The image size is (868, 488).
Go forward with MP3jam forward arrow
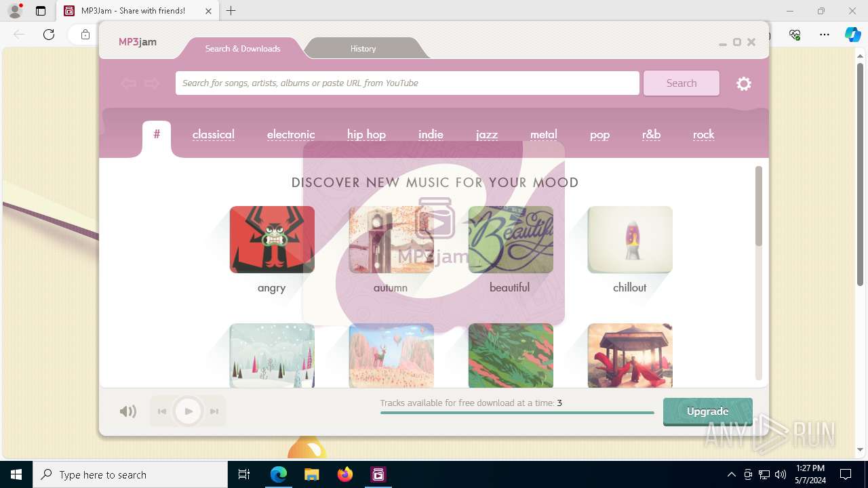coord(152,83)
